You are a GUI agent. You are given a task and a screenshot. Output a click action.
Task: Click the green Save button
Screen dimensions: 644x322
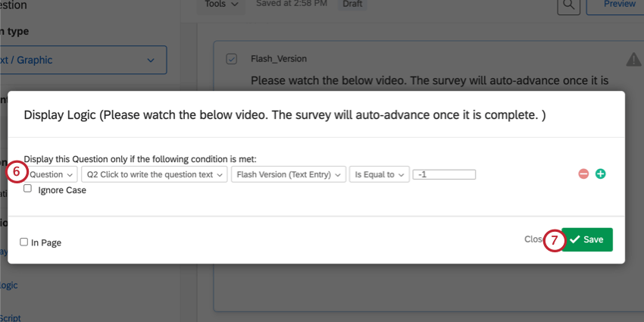588,239
